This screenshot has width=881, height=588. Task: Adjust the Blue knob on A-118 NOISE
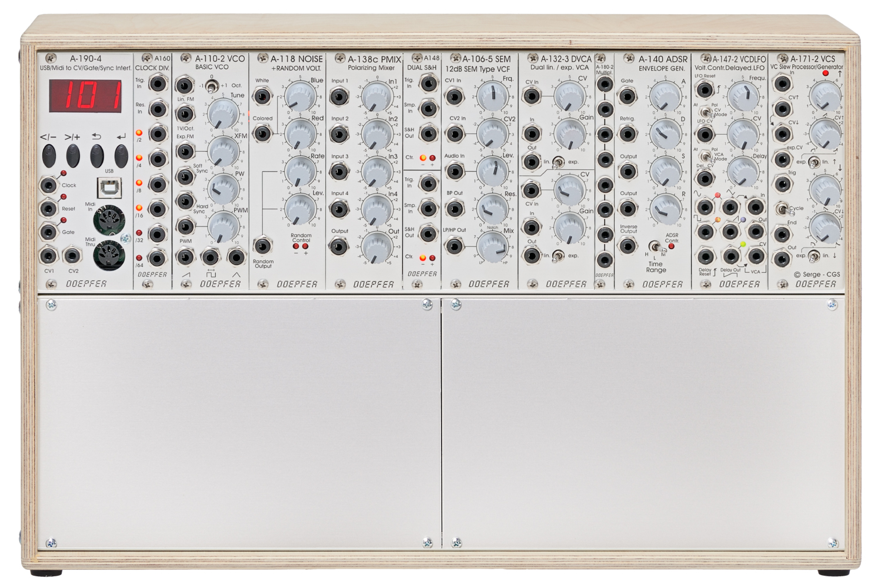(x=301, y=96)
